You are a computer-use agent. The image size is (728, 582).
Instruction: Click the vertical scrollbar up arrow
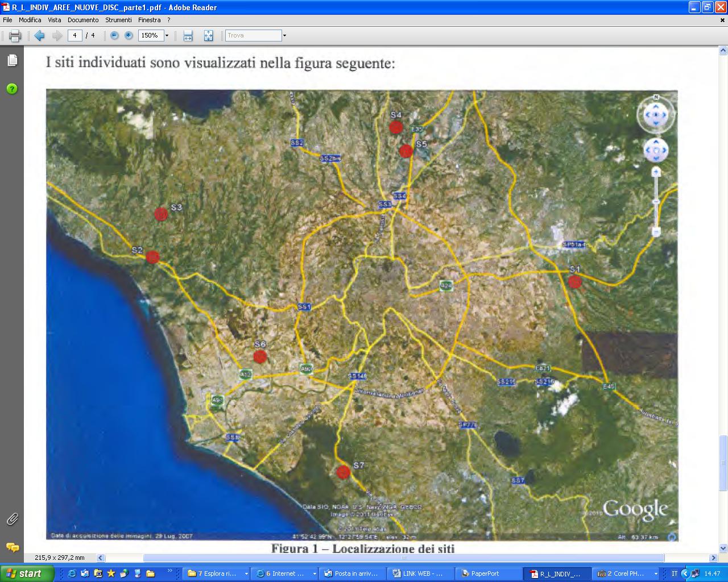coord(723,51)
